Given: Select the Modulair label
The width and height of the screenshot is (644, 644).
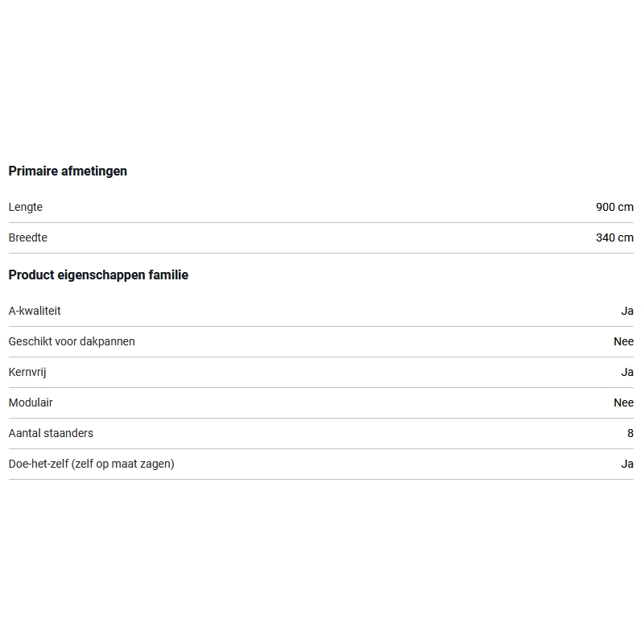Looking at the screenshot, I should (x=31, y=402).
